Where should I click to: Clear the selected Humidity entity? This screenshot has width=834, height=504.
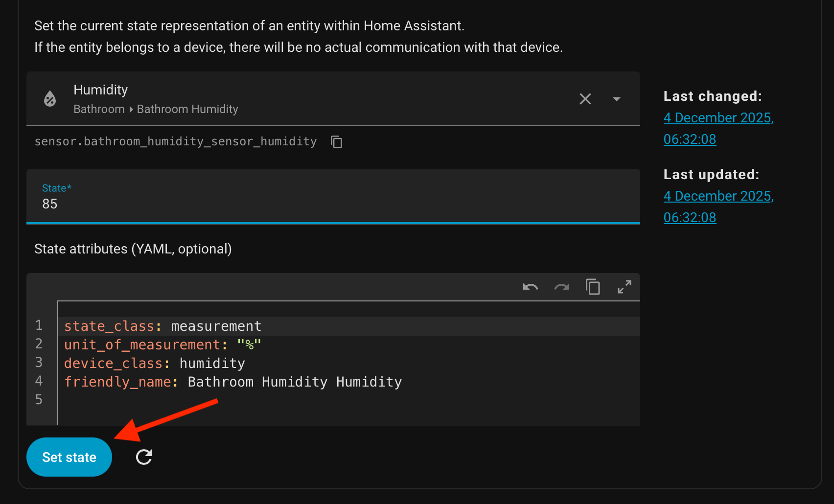[x=585, y=99]
